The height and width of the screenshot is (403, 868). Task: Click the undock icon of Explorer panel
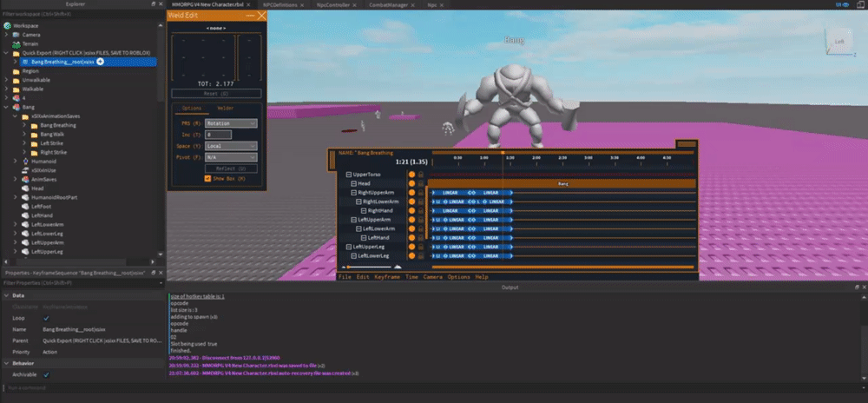pos(154,3)
